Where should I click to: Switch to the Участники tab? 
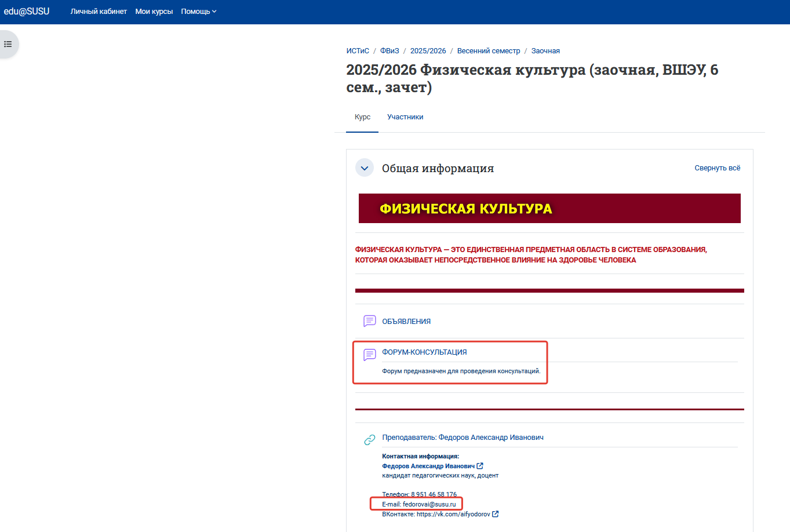click(405, 117)
